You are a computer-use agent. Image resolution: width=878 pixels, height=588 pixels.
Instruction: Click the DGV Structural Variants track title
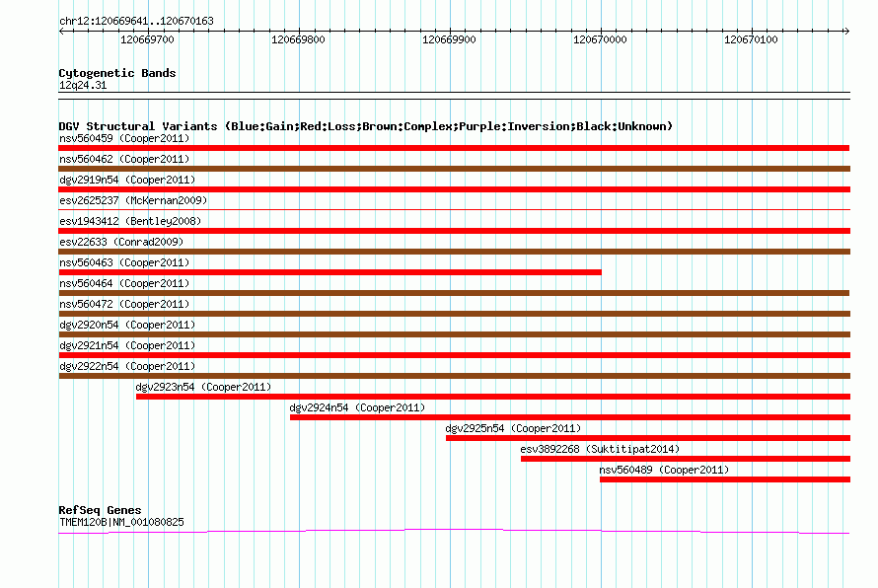pyautogui.click(x=366, y=126)
